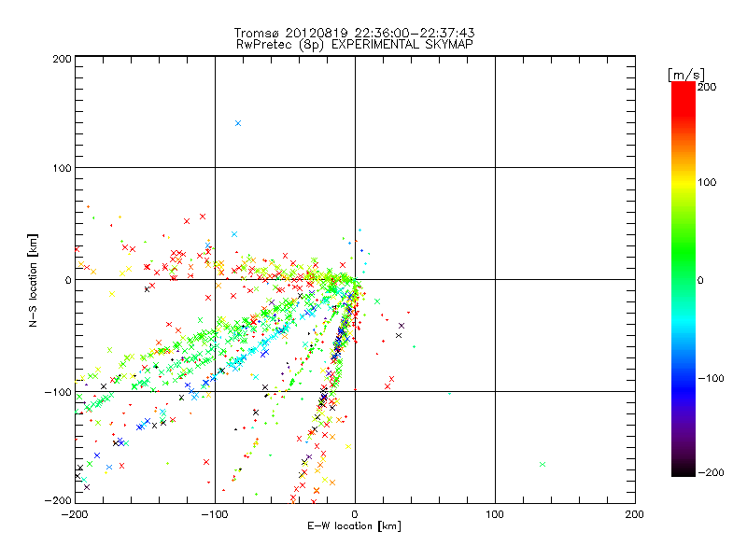Image resolution: width=747 pixels, height=560 pixels.
Task: Click the colorbar '200' top value label
Action: pyautogui.click(x=707, y=87)
